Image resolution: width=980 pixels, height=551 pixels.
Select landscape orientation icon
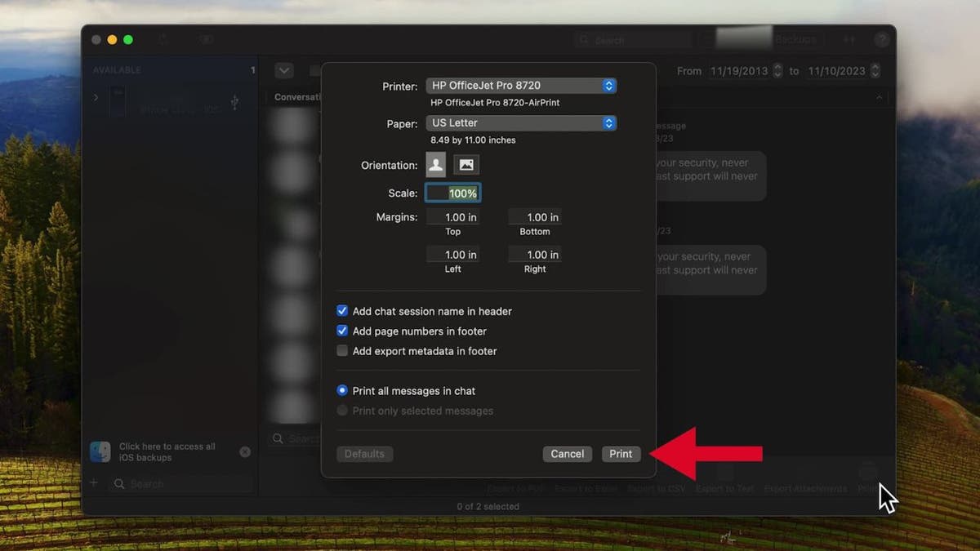click(466, 165)
